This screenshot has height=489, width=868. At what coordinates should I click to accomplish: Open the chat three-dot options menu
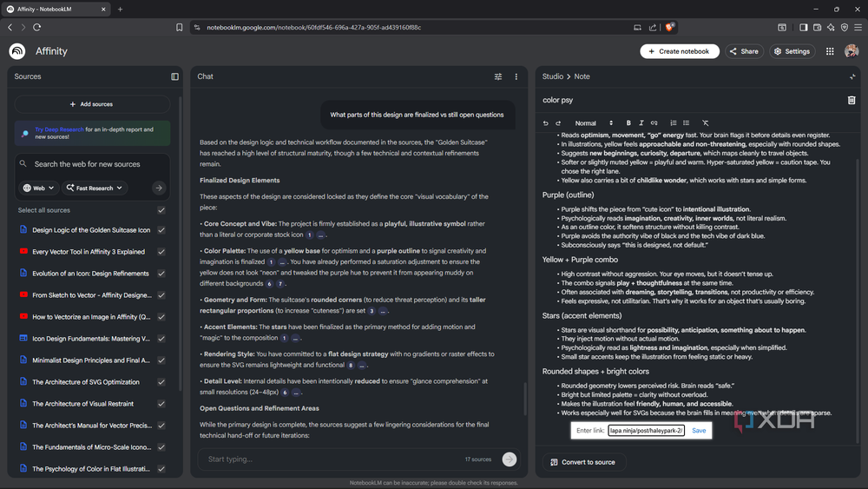click(516, 76)
